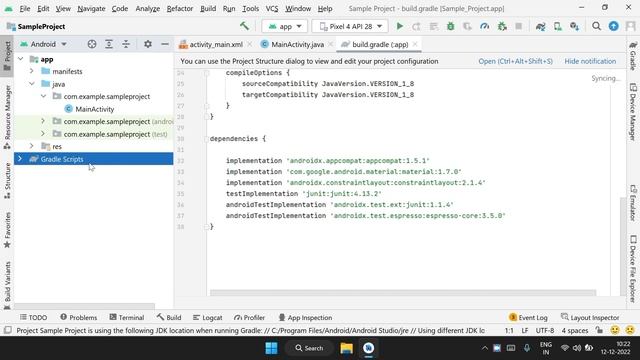
Task: Click the Attach Debugger to Android Process icon
Action: 502,26
